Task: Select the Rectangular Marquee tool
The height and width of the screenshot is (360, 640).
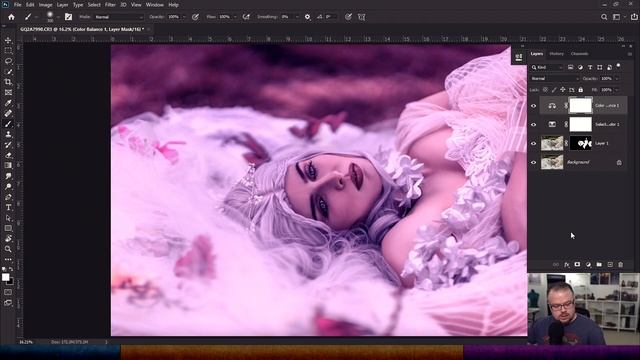Action: point(8,51)
